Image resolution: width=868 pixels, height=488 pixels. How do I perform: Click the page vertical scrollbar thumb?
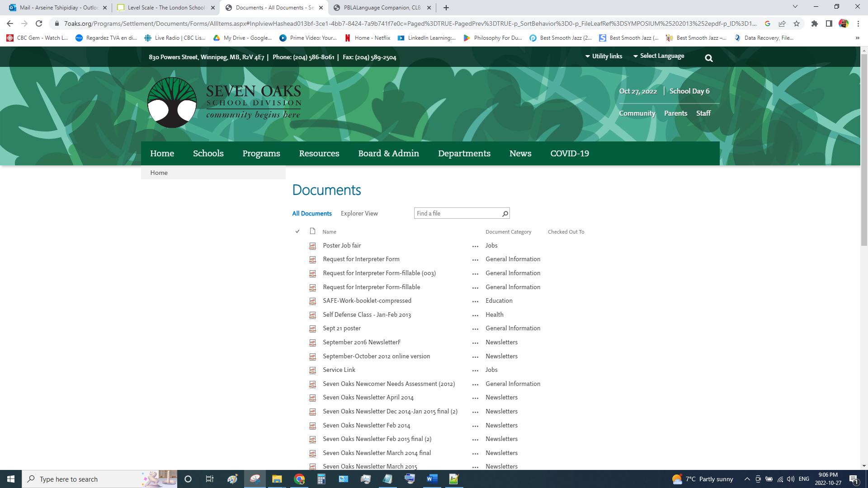pos(864,149)
